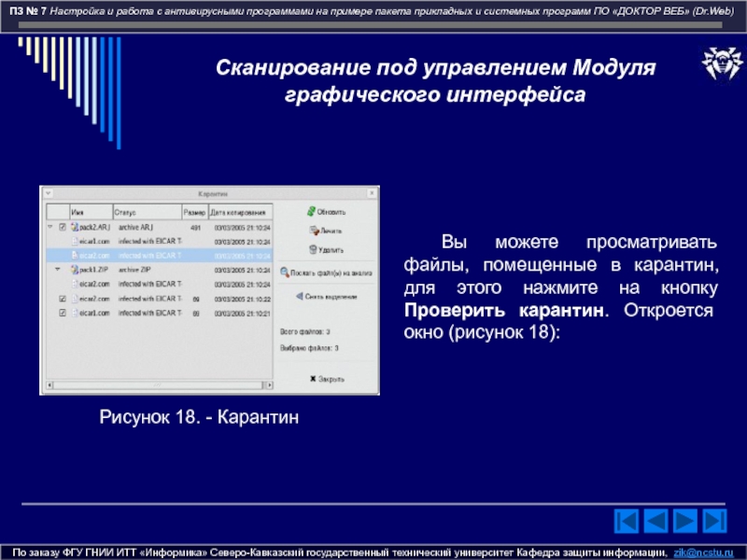Screen dimensions: 747x560
Task: Toggle the checkbox for bottom eicar1.com row
Action: (63, 314)
